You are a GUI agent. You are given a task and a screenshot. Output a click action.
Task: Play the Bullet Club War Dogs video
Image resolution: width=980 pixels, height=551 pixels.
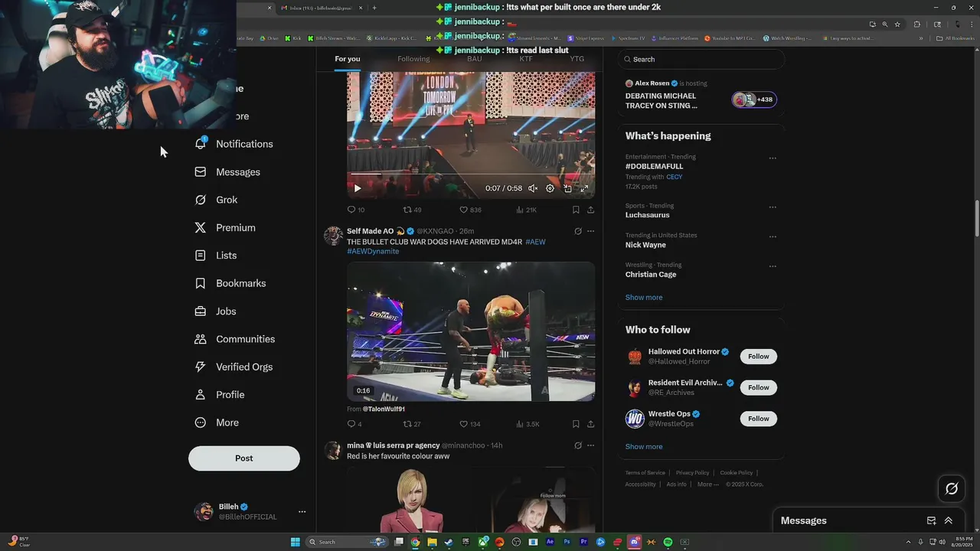(x=471, y=331)
